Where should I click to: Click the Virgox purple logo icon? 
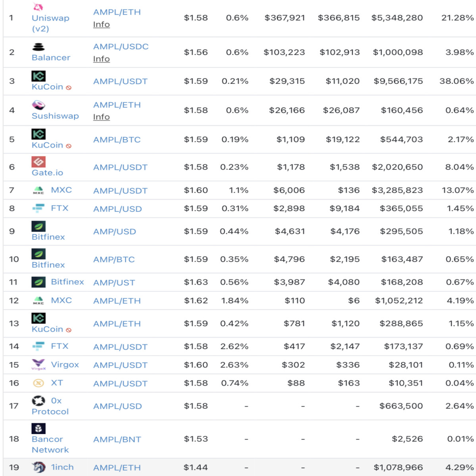(38, 365)
